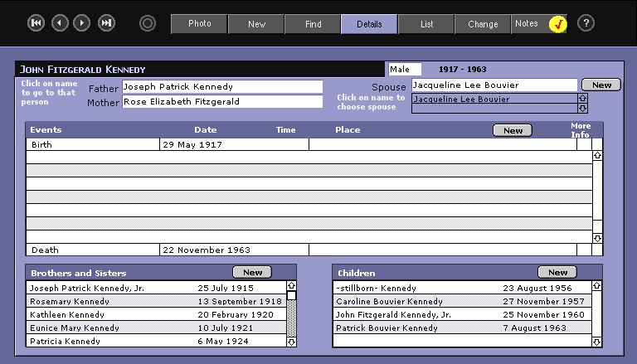The height and width of the screenshot is (364, 637).
Task: Click the first empty event row
Action: (x=309, y=158)
